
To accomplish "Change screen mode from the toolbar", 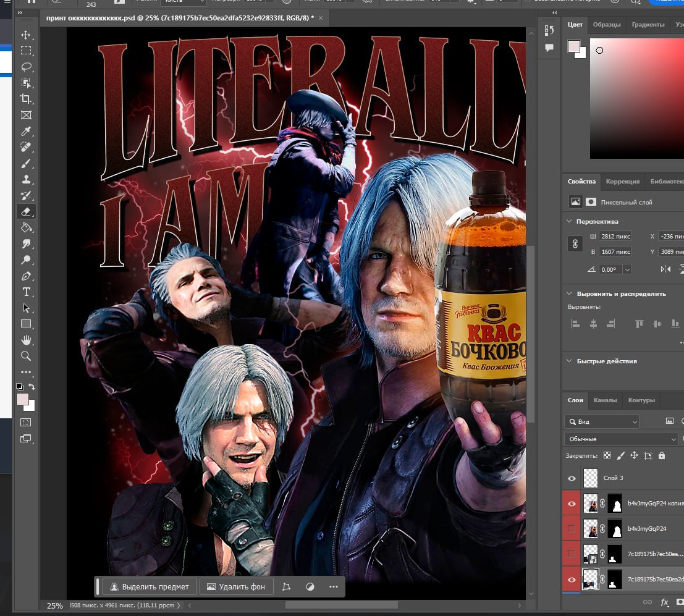I will (26, 439).
